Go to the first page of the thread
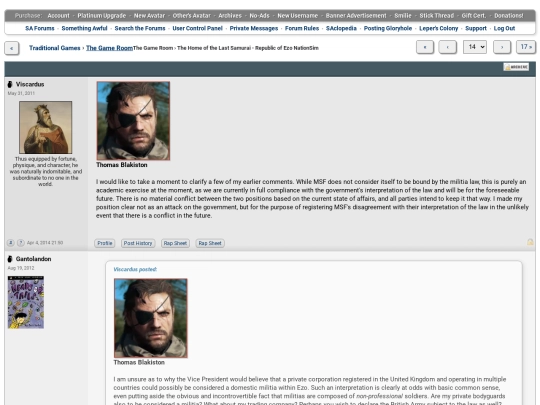 point(425,47)
